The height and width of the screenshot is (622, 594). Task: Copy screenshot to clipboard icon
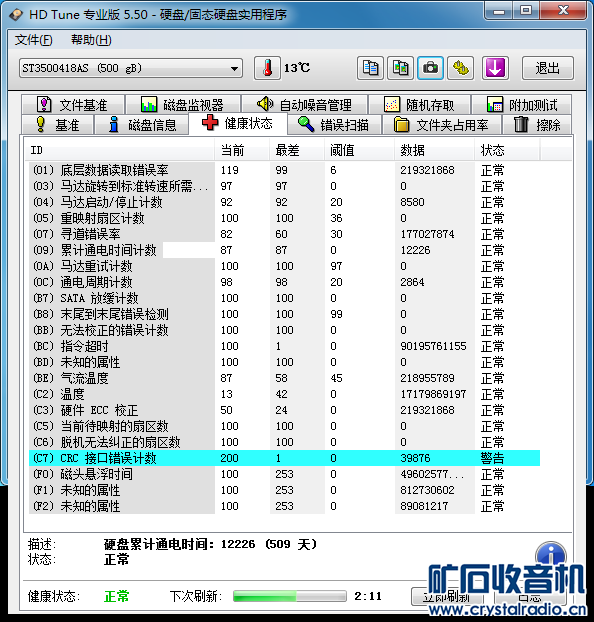point(400,68)
